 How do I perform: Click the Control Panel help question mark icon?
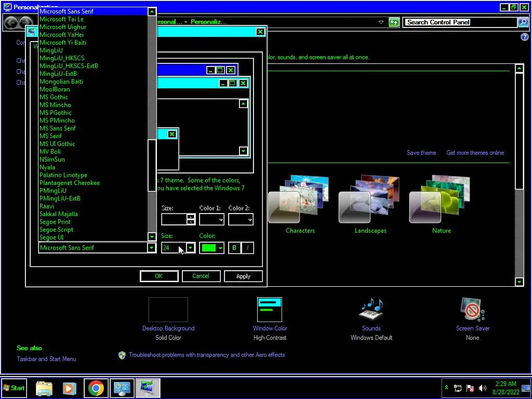point(525,37)
